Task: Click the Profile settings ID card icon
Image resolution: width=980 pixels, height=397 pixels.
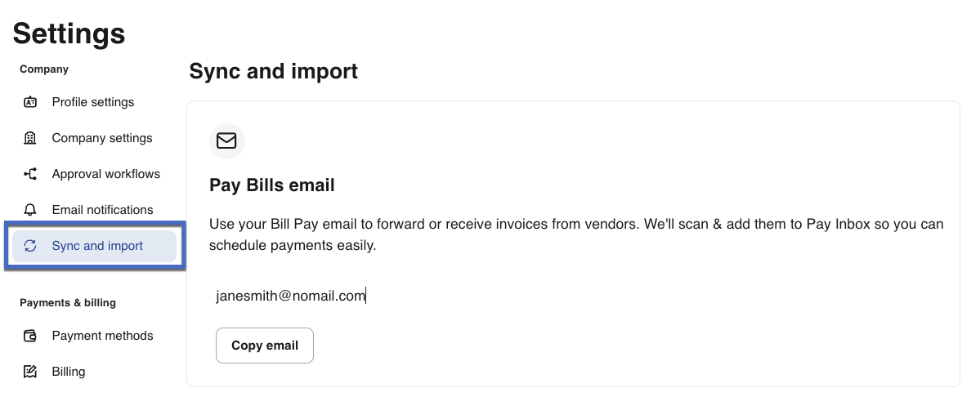Action: 30,102
